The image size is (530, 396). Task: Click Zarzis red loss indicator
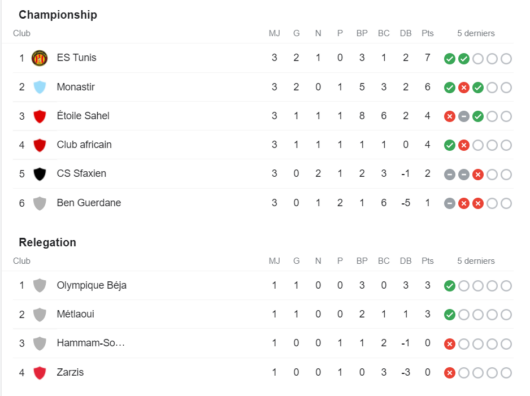point(449,373)
